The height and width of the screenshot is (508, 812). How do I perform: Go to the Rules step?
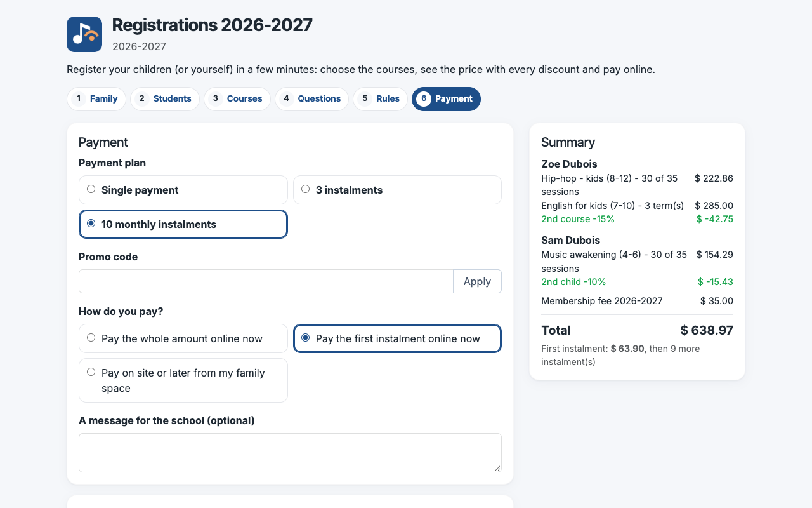380,99
